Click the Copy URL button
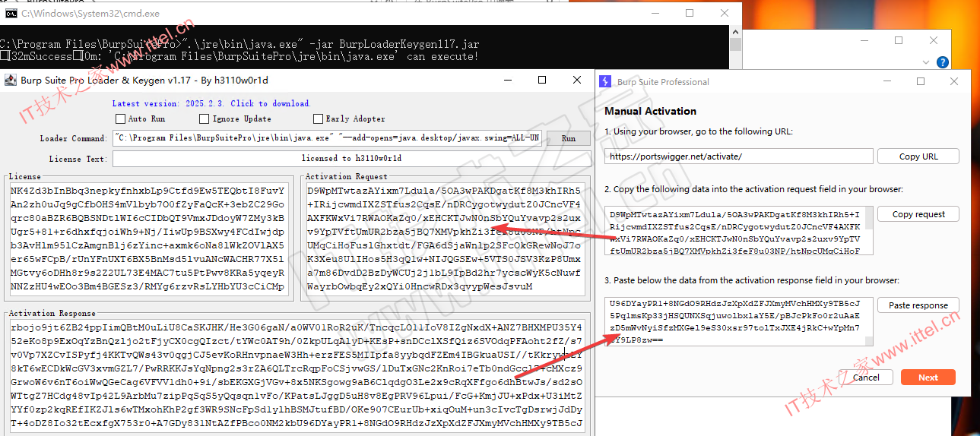Image resolution: width=980 pixels, height=436 pixels. click(918, 156)
